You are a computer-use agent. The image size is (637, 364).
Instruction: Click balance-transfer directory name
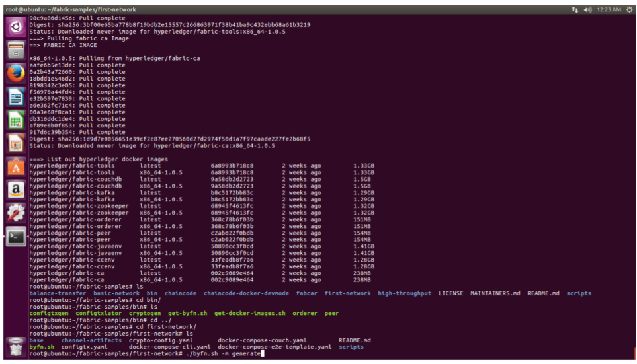tap(58, 293)
